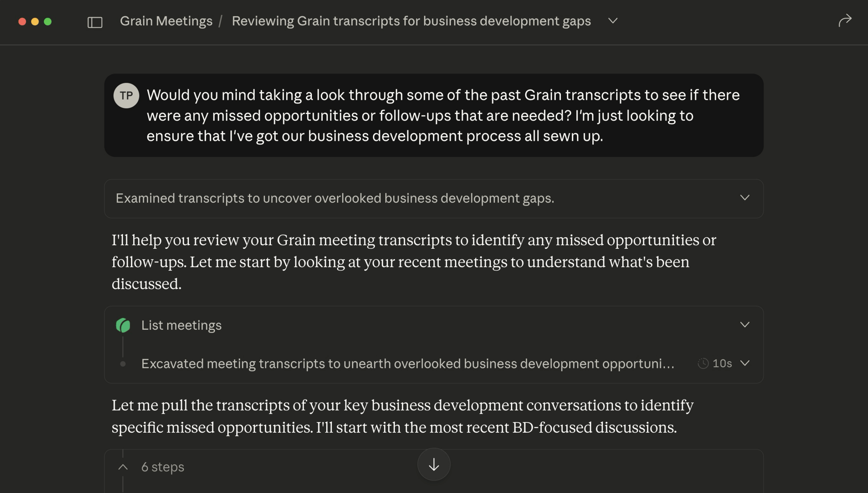Click the red close window button
The image size is (868, 493).
click(x=22, y=22)
